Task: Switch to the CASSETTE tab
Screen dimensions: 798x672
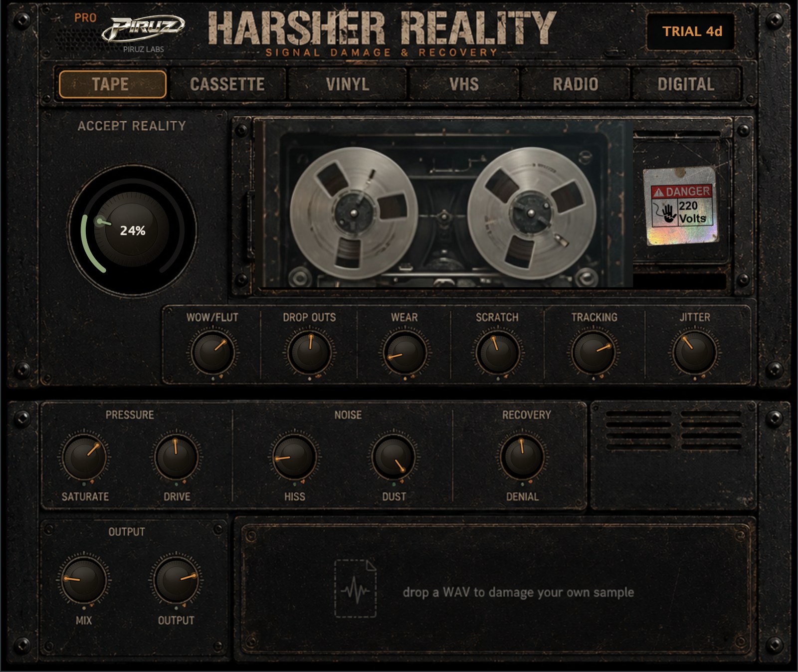Action: coord(227,84)
